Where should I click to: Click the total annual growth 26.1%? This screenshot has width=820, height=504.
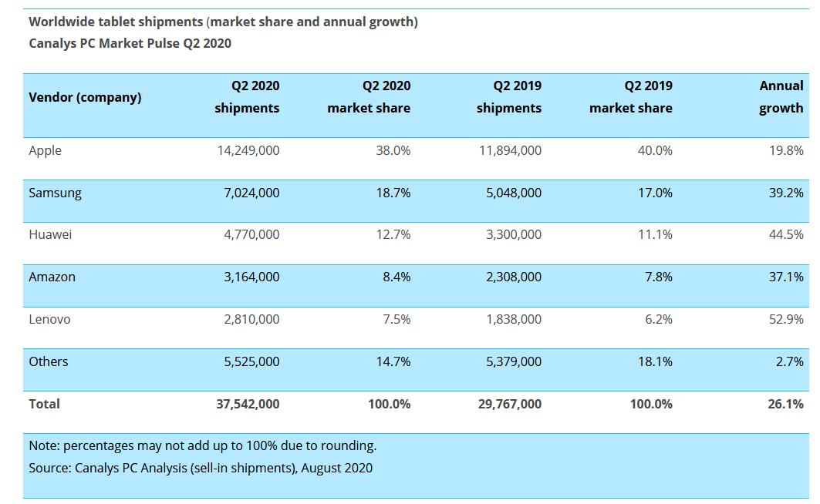[785, 405]
